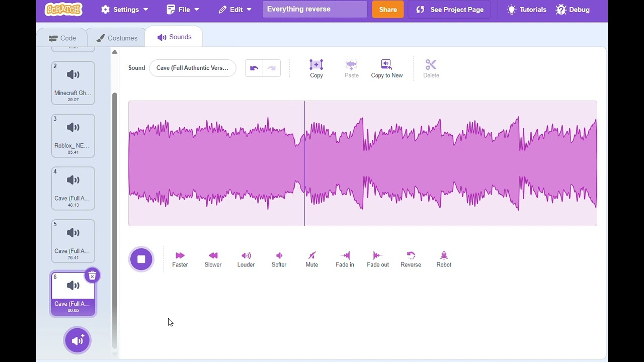This screenshot has width=644, height=362.
Task: Click the playhead line in the waveform
Action: 304,163
